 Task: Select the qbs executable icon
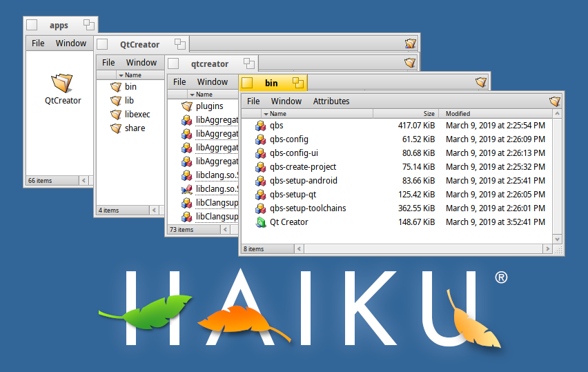point(261,126)
